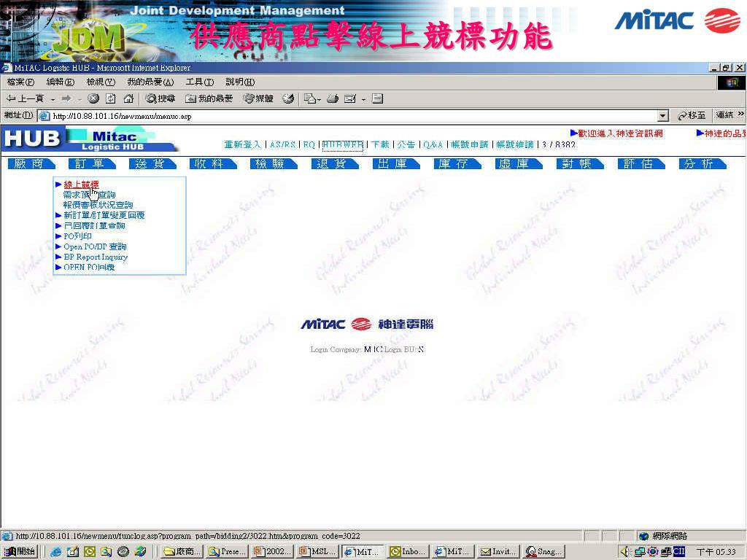Click the IE Back arrow button
Screen dimensions: 747x560
[x=25, y=98]
